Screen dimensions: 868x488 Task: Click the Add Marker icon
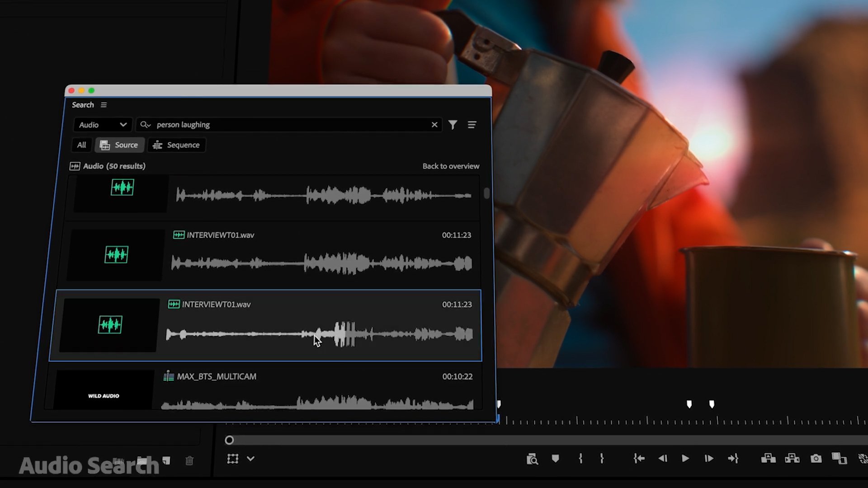(556, 459)
